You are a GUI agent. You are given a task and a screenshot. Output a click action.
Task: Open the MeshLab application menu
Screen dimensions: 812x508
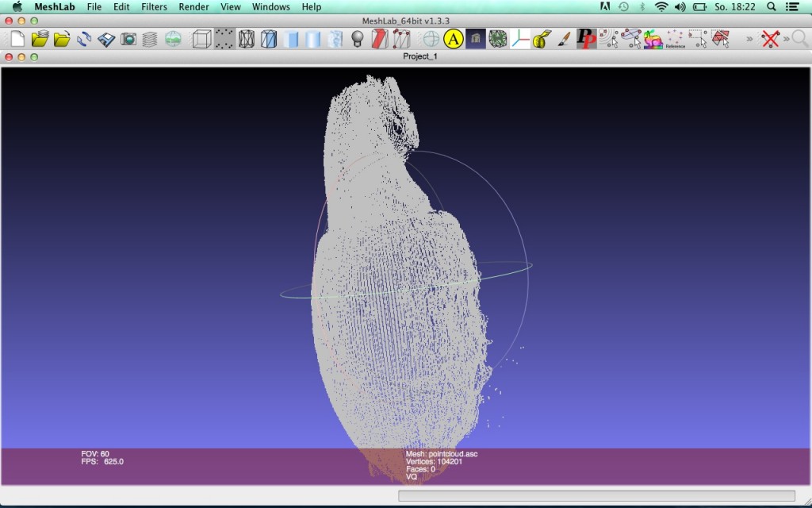[x=55, y=6]
